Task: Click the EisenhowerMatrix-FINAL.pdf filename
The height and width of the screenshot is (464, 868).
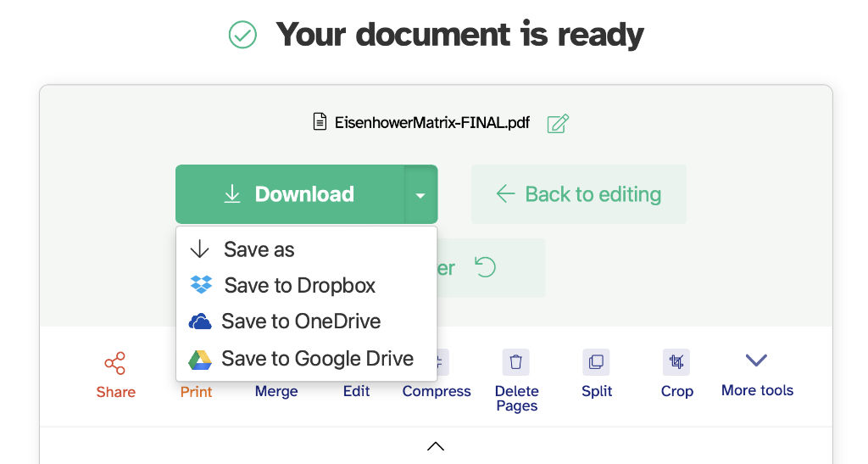Action: point(431,122)
